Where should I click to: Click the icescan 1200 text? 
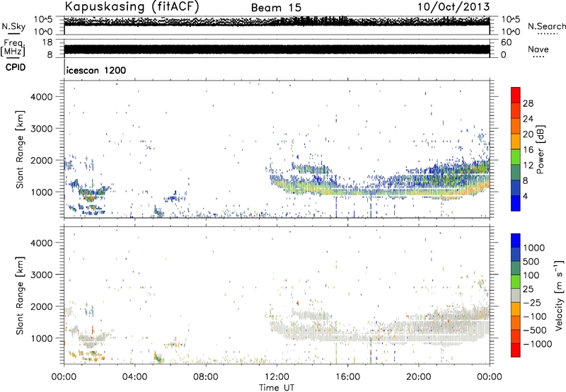pyautogui.click(x=96, y=70)
